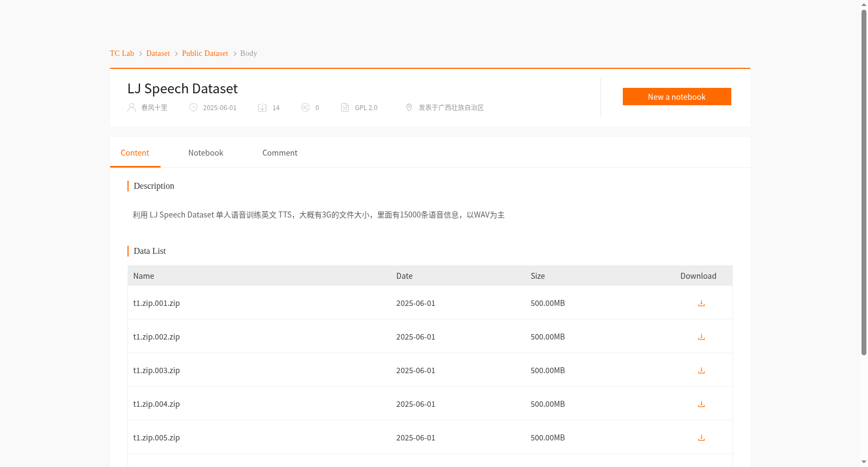The image size is (868, 467).
Task: Select file name t1.zip.003.zip
Action: click(x=157, y=370)
